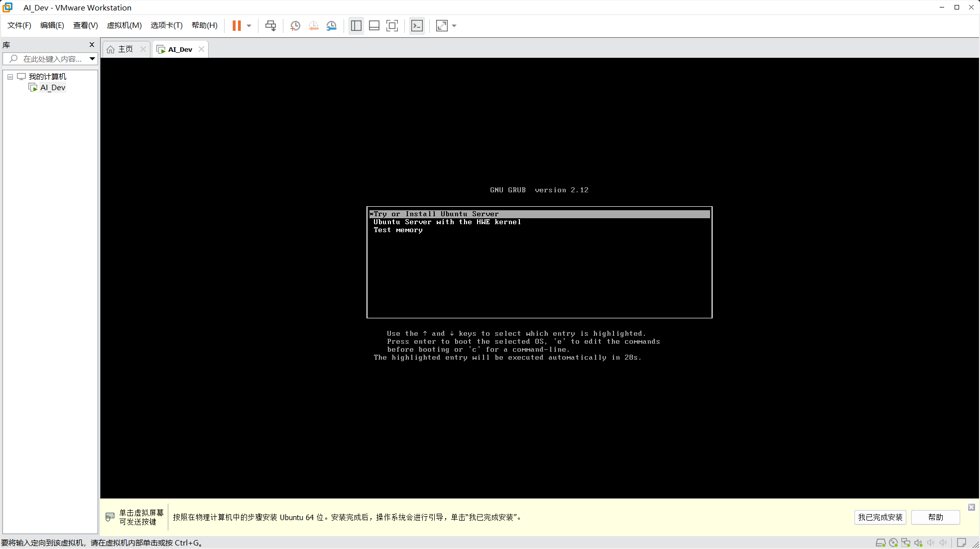The height and width of the screenshot is (549, 980).
Task: Click the message log note icon
Action: point(962,543)
